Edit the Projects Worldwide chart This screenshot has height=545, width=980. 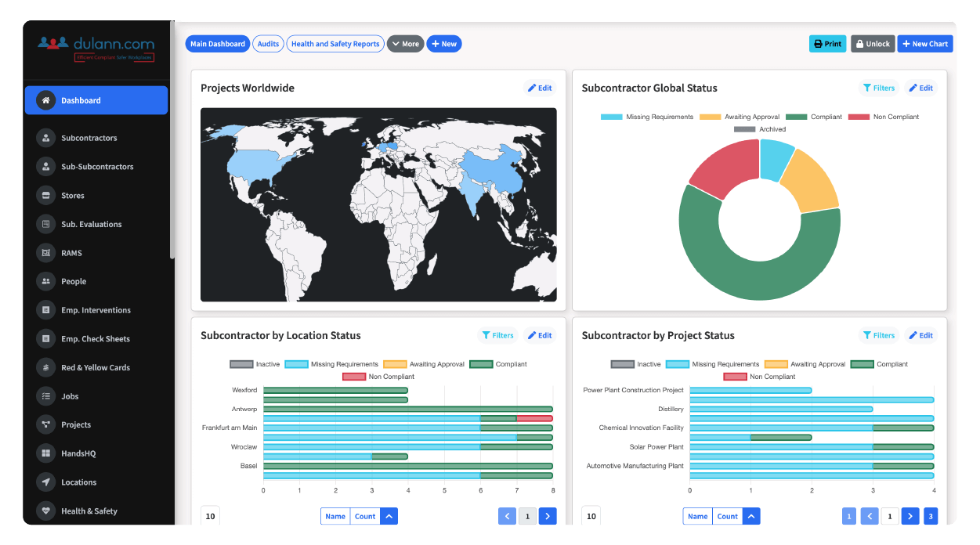pos(540,88)
